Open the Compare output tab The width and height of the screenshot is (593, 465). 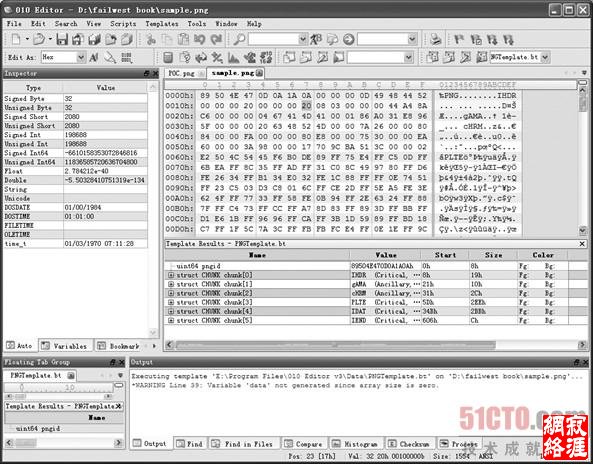coord(304,444)
